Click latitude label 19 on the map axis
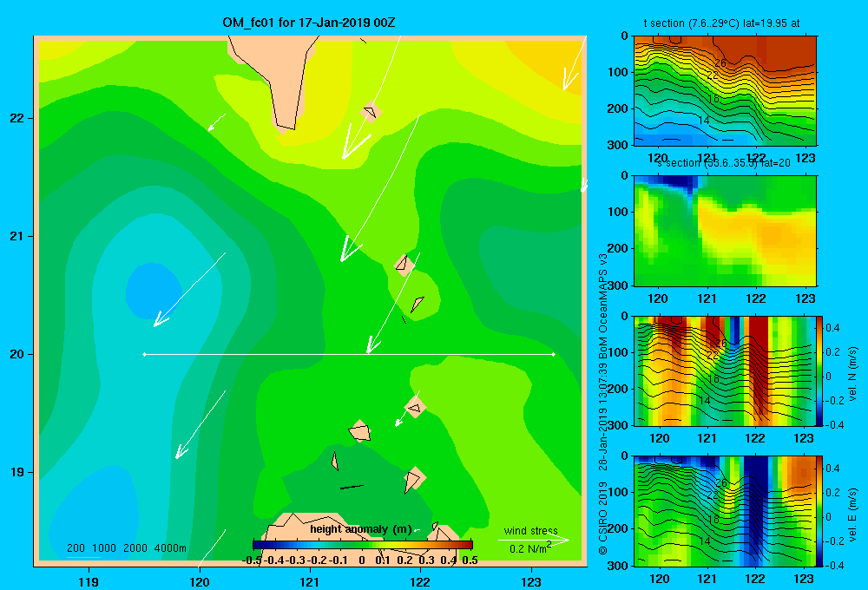The height and width of the screenshot is (590, 868). [x=17, y=472]
